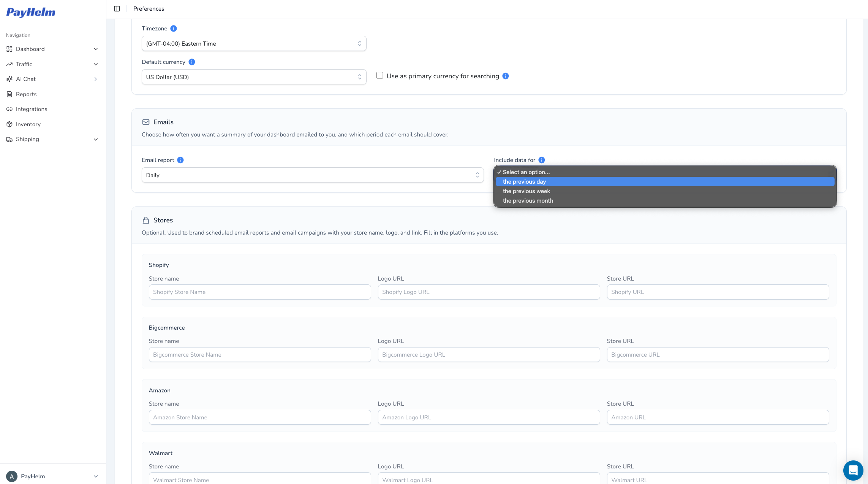Focus the Shopify Logo URL field
Screen dimensions: 868x484
tap(489, 292)
